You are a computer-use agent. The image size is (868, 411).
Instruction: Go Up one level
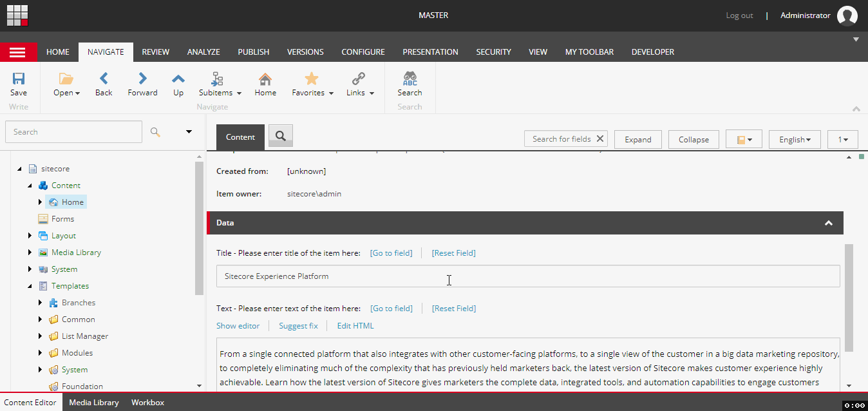pos(178,84)
